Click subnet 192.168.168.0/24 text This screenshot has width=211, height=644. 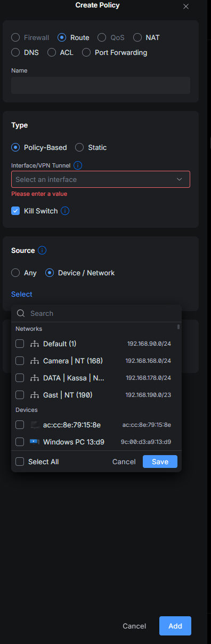click(148, 361)
